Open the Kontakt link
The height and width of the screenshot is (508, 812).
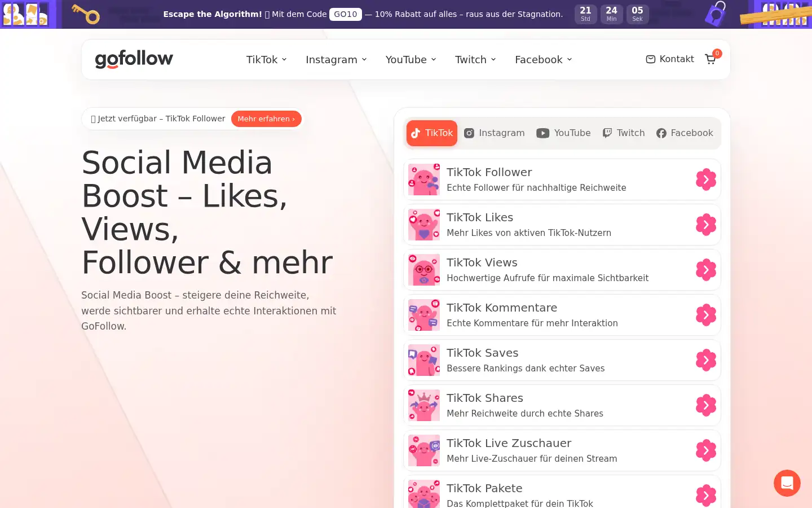pos(670,59)
